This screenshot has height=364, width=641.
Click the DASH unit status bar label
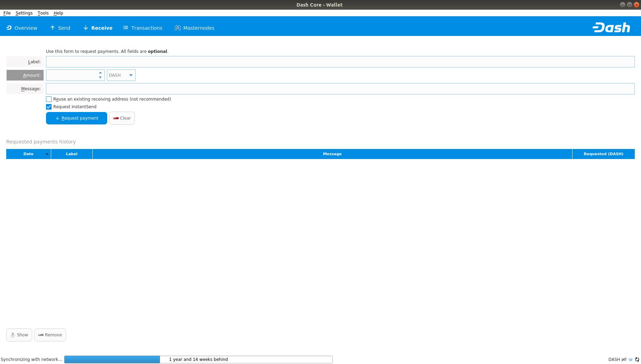click(614, 360)
